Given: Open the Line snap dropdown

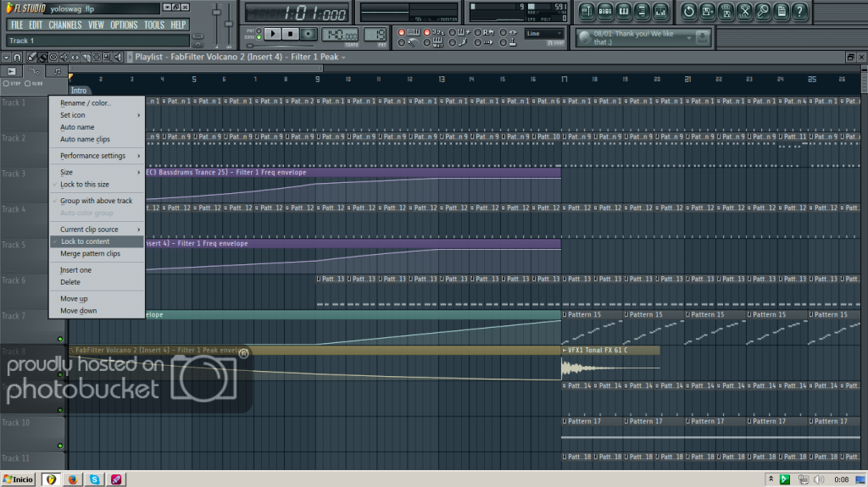Looking at the screenshot, I should [x=543, y=34].
